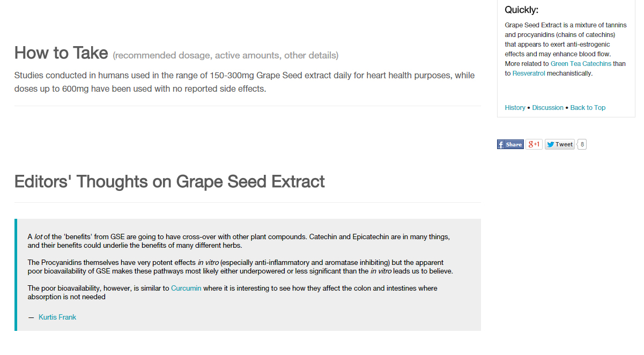Click the 'Quickly:' sidebar heading

[522, 10]
